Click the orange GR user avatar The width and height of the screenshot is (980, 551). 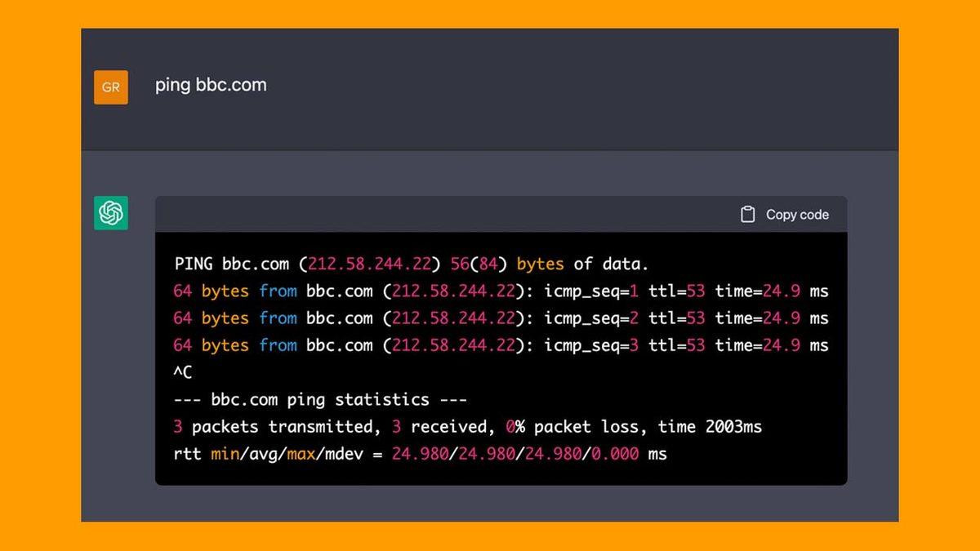click(111, 87)
